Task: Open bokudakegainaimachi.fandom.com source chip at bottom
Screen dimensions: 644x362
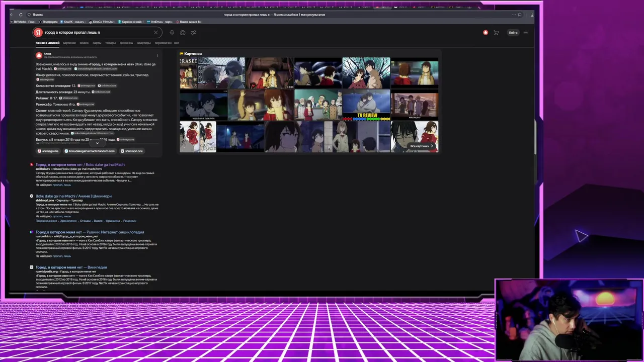Action: [x=90, y=151]
